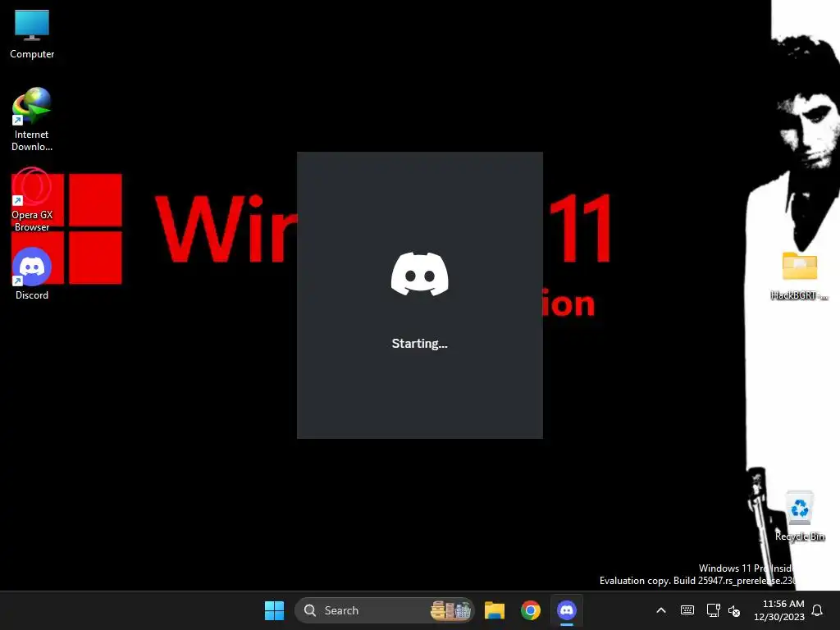Open File Explorer from the taskbar
This screenshot has height=630, width=840.
tap(495, 610)
